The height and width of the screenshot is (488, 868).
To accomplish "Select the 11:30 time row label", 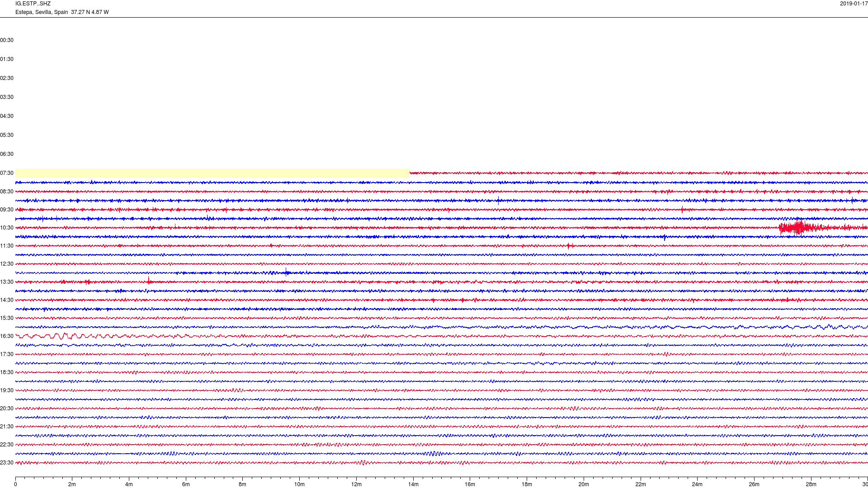I will pyautogui.click(x=7, y=246).
